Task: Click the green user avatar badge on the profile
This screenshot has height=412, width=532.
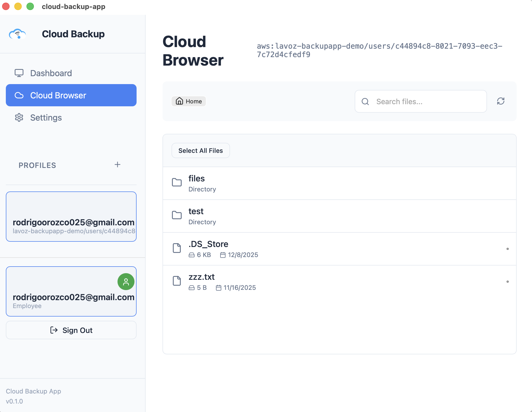Action: [126, 282]
